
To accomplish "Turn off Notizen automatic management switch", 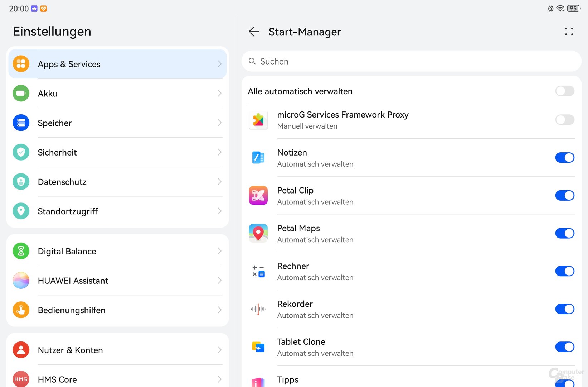I will tap(565, 158).
